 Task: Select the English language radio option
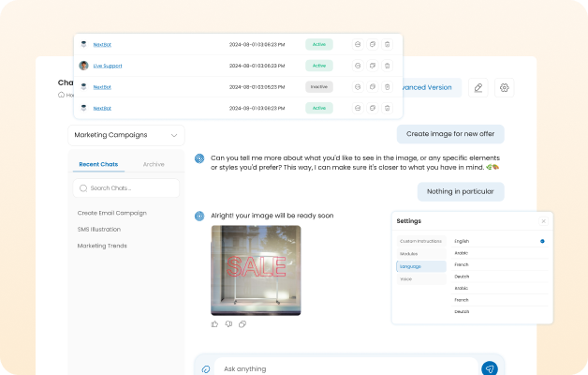pos(541,241)
